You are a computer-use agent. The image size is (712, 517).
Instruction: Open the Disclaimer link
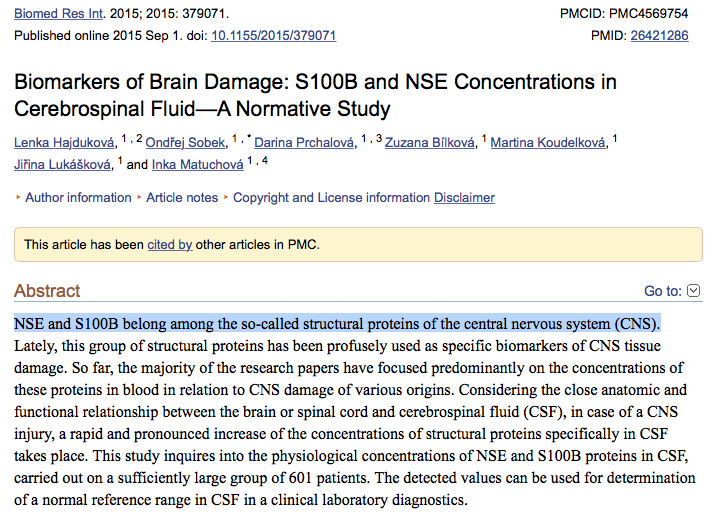[464, 198]
